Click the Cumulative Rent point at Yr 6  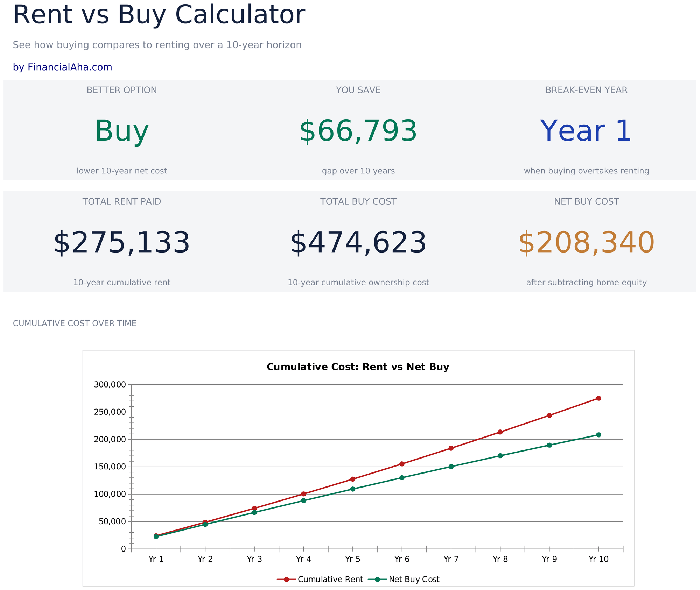402,464
